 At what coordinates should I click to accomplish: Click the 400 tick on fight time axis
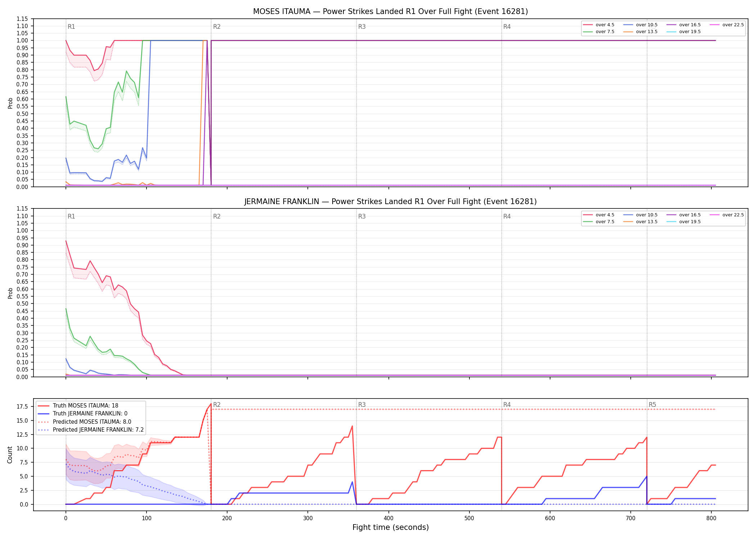coord(388,518)
